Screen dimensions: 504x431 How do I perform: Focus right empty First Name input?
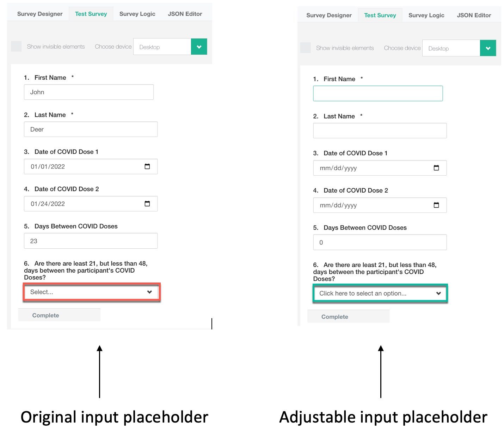[378, 93]
